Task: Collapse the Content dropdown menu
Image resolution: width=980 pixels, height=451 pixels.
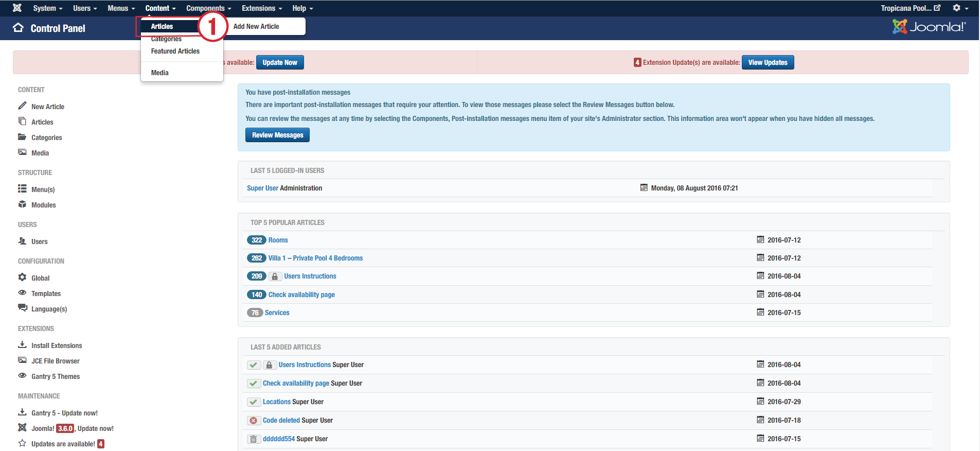Action: point(161,8)
